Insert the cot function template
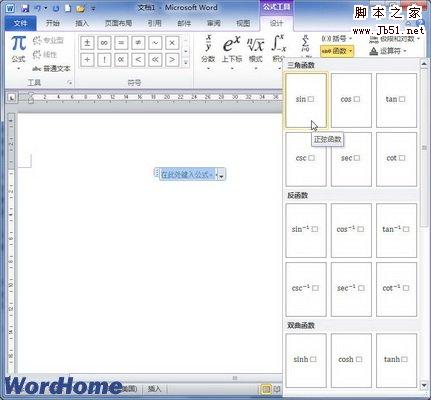Viewport: 431px width, 400px height. [x=396, y=159]
